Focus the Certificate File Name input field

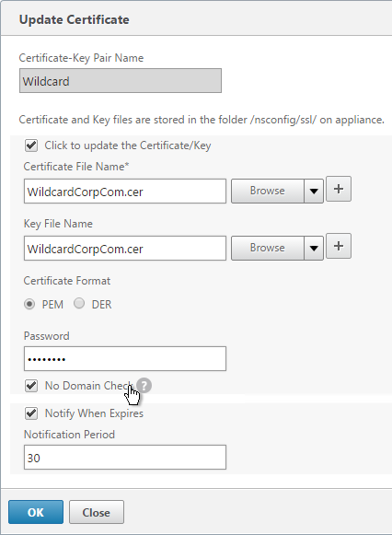[x=125, y=192]
